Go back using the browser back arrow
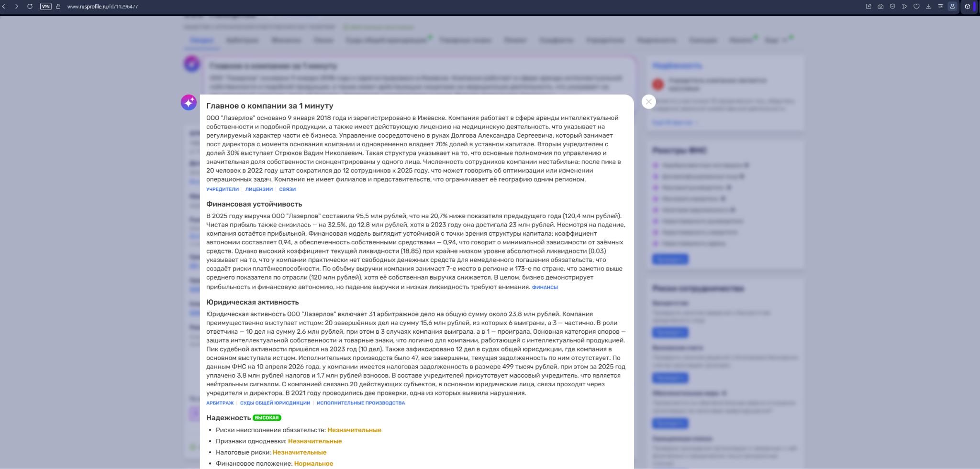The width and height of the screenshot is (980, 469). (x=4, y=7)
